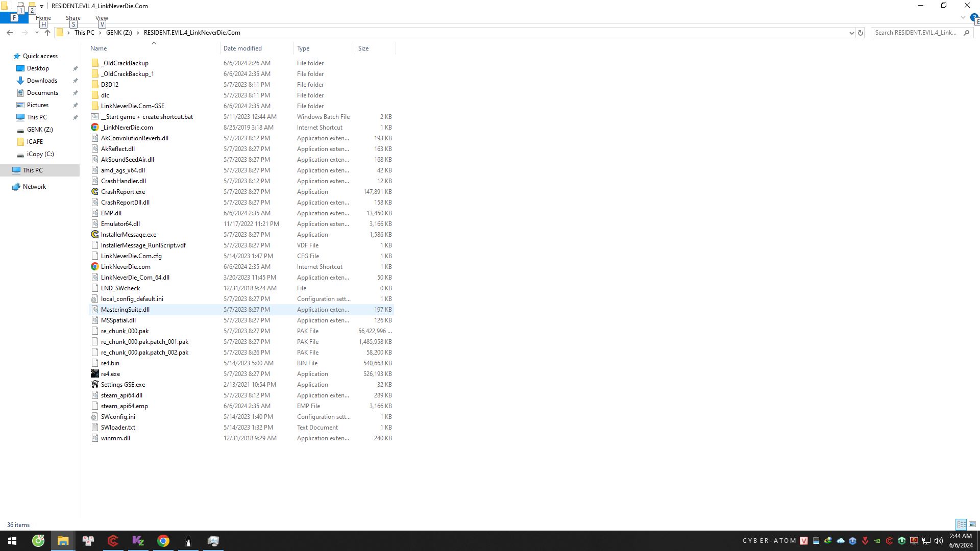Screen dimensions: 980x551
Task: Open the _OldCrackBackup folder
Action: [125, 63]
